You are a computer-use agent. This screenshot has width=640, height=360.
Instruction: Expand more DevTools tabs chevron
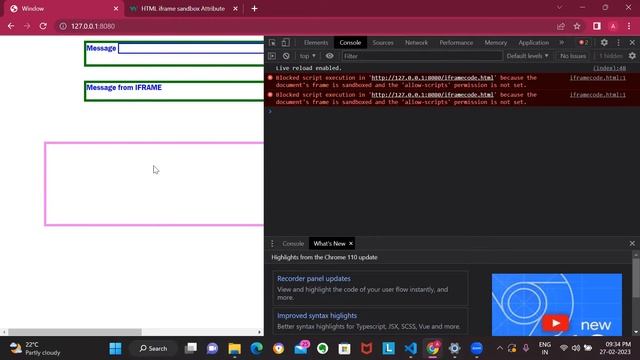562,42
